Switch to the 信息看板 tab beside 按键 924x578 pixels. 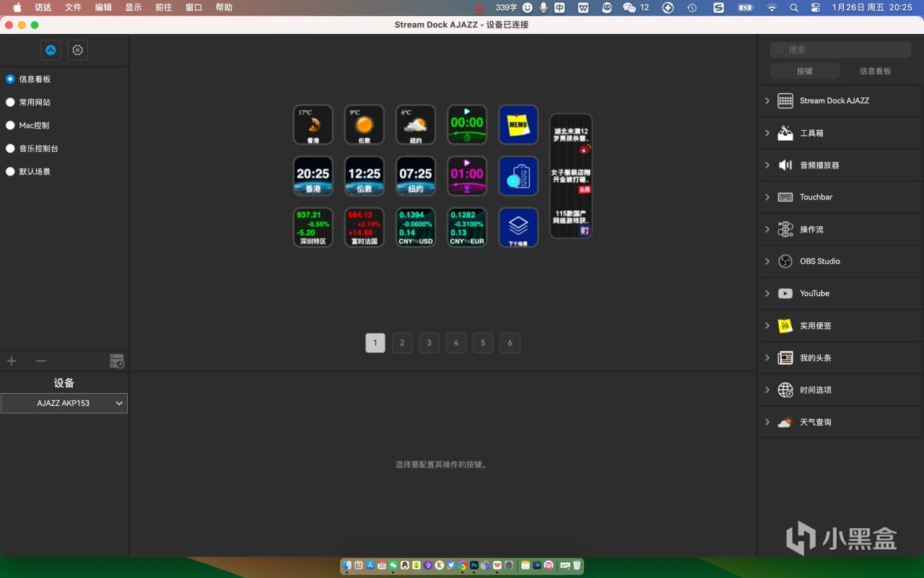876,71
